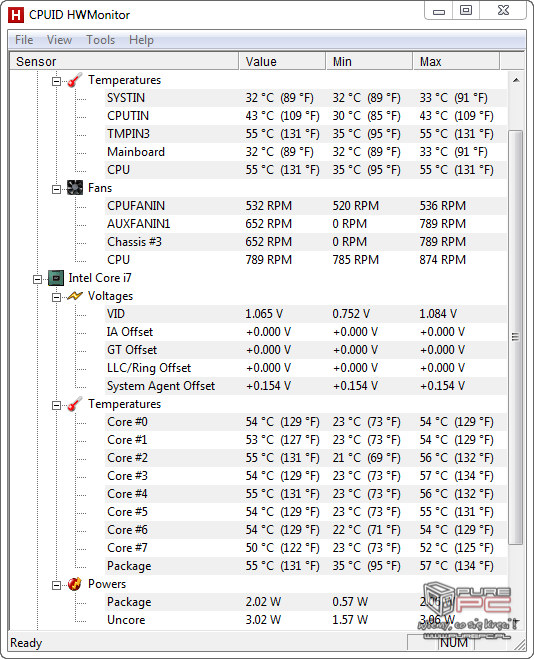Screen dimensions: 534x659
Task: Select the IA Offset row
Action: [305, 332]
